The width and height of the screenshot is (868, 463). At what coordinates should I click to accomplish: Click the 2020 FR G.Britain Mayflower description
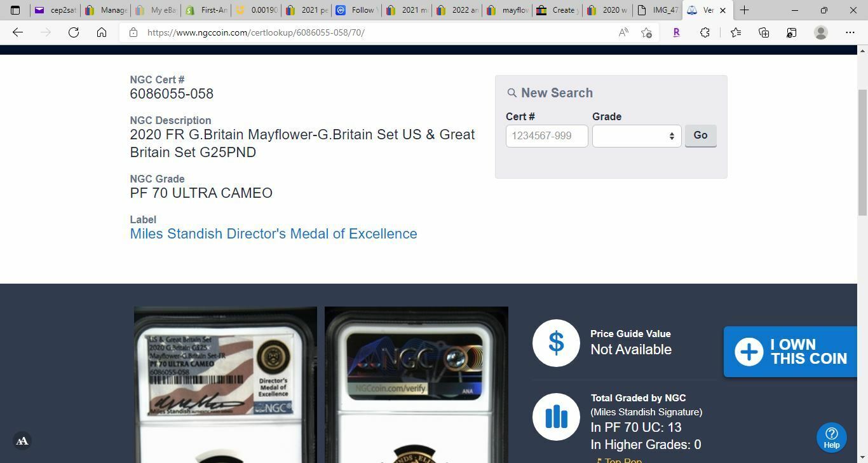point(302,143)
